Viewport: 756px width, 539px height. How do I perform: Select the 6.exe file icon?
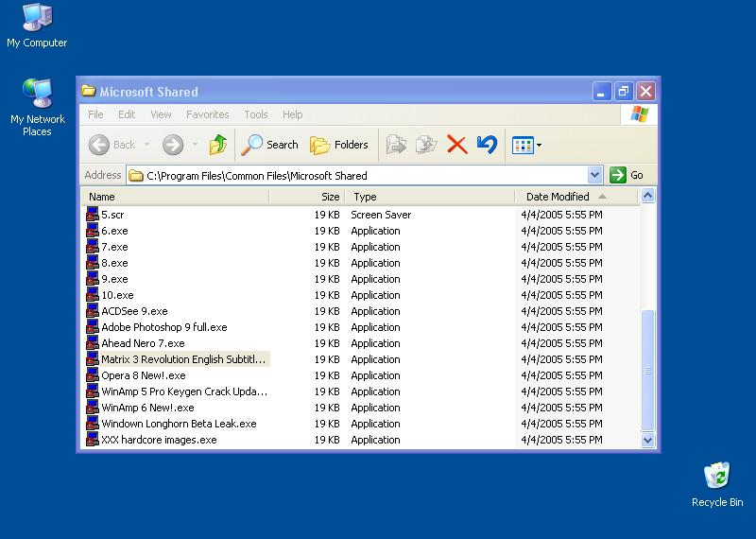coord(93,231)
